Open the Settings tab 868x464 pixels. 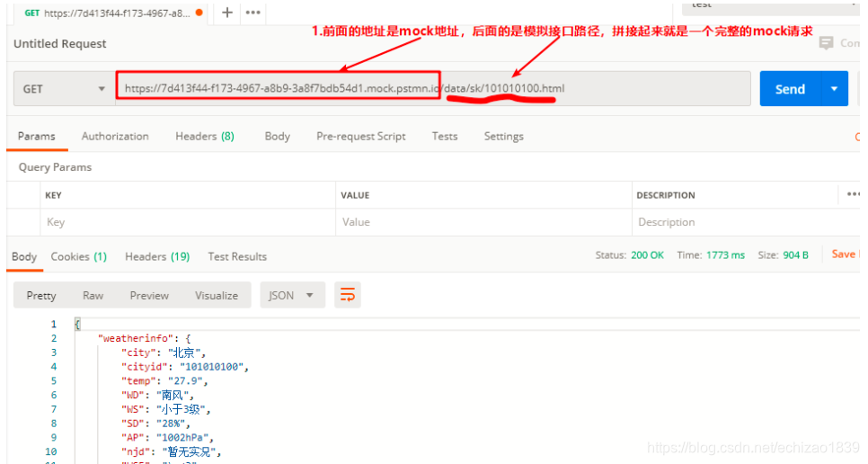[504, 136]
